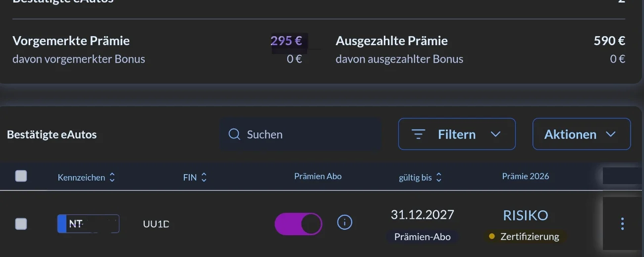
Task: Select all rows header checkbox
Action: [x=21, y=176]
